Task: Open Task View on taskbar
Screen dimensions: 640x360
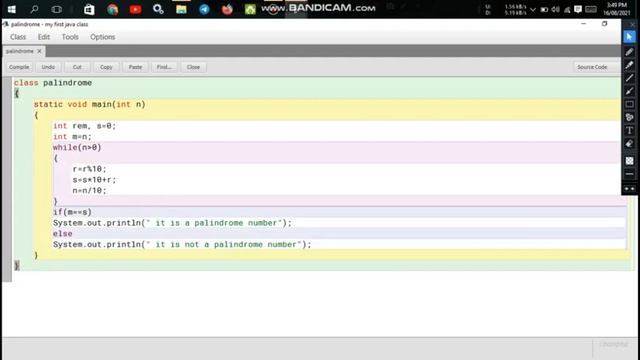Action: click(x=57, y=9)
